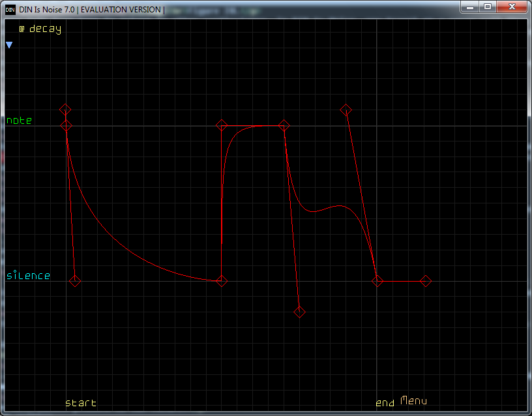Select the left diamond of the flat note-level segment
This screenshot has width=532, height=416.
222,125
